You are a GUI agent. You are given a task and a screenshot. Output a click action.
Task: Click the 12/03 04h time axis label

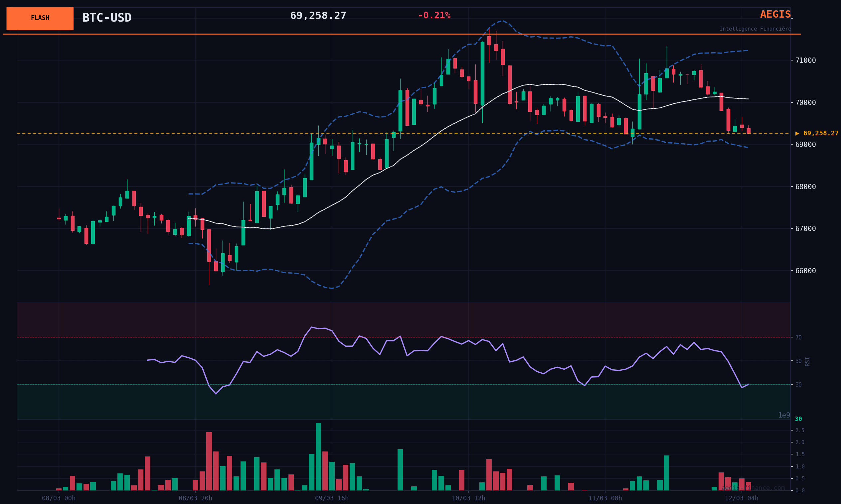coord(742,498)
